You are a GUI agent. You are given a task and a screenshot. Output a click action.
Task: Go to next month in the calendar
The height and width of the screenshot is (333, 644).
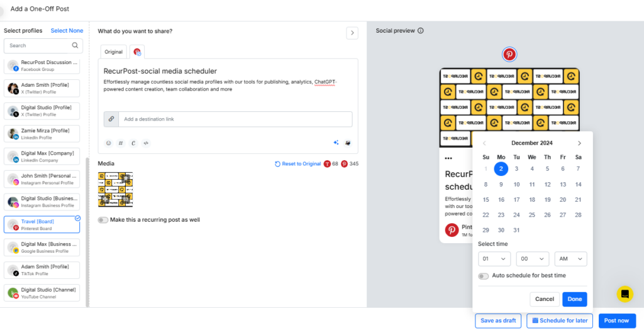pyautogui.click(x=579, y=143)
